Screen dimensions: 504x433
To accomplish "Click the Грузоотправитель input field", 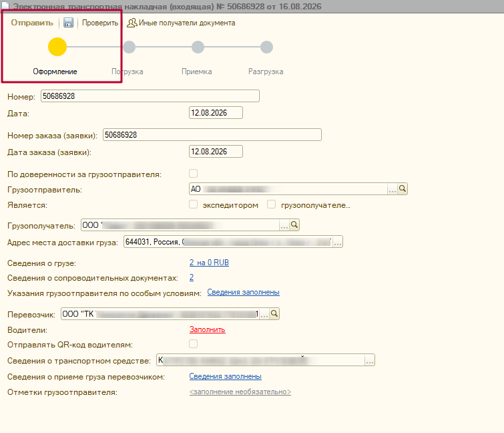I will pyautogui.click(x=288, y=189).
